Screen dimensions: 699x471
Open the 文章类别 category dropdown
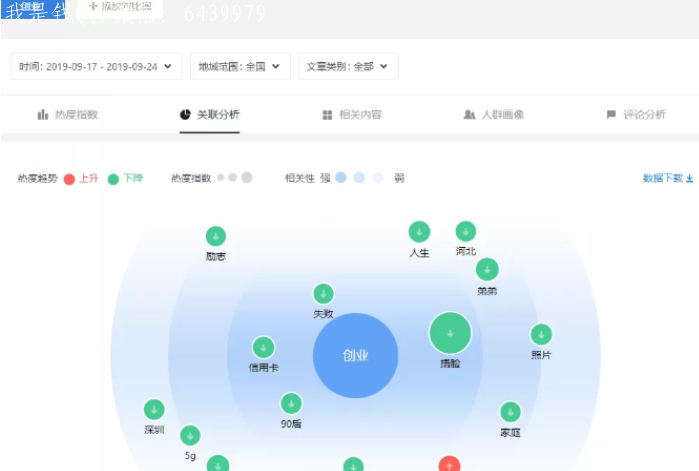[348, 66]
